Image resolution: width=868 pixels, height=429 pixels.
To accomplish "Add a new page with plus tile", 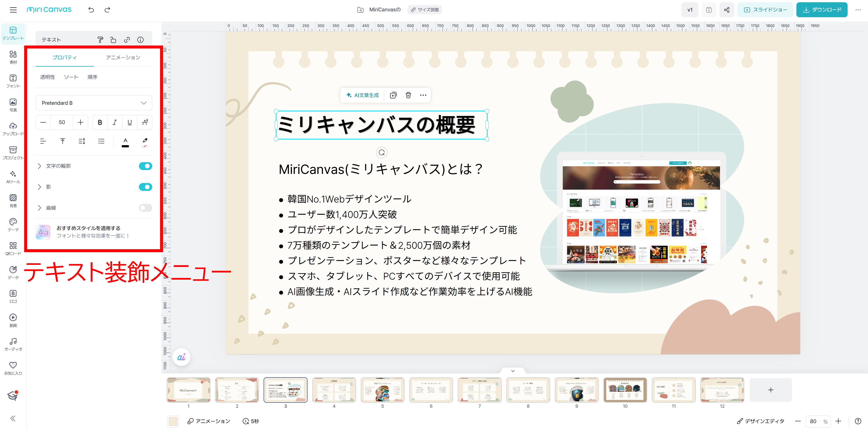I will click(771, 390).
